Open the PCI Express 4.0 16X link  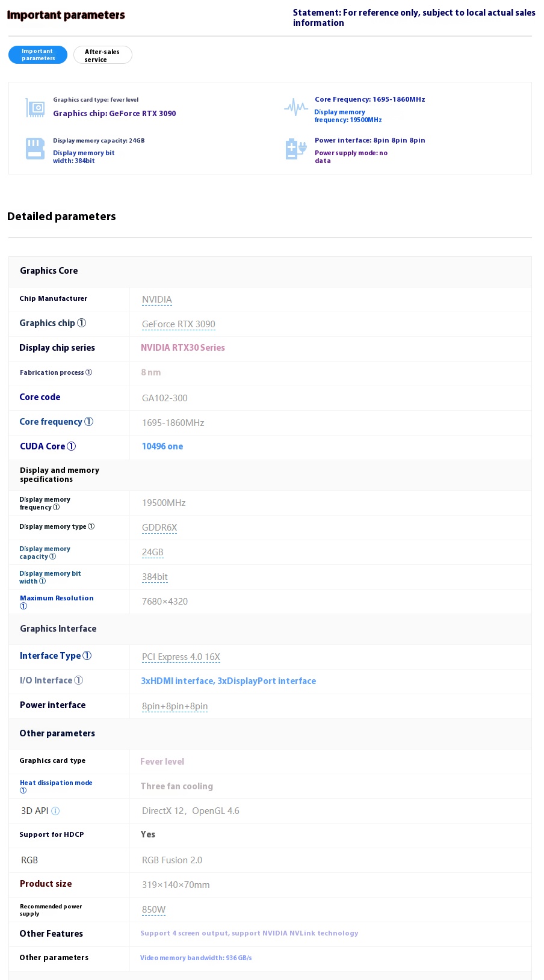coord(181,657)
